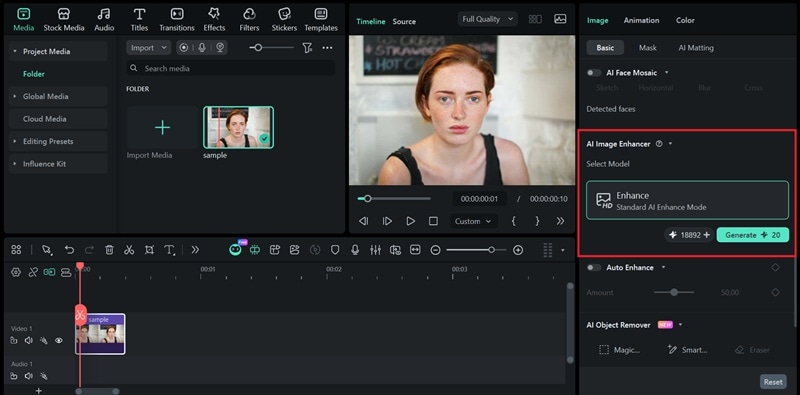Click the timeline Undo icon
800x395 pixels.
(x=69, y=250)
